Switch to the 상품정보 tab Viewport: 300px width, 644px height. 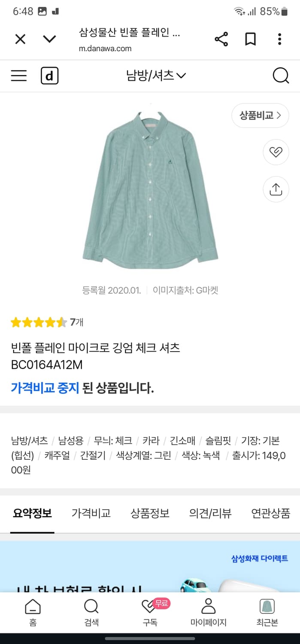pyautogui.click(x=150, y=513)
